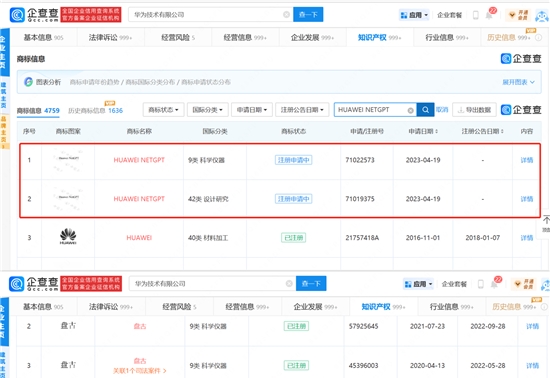550x378 pixels.
Task: Clear the lower company search box text
Action: [x=289, y=283]
